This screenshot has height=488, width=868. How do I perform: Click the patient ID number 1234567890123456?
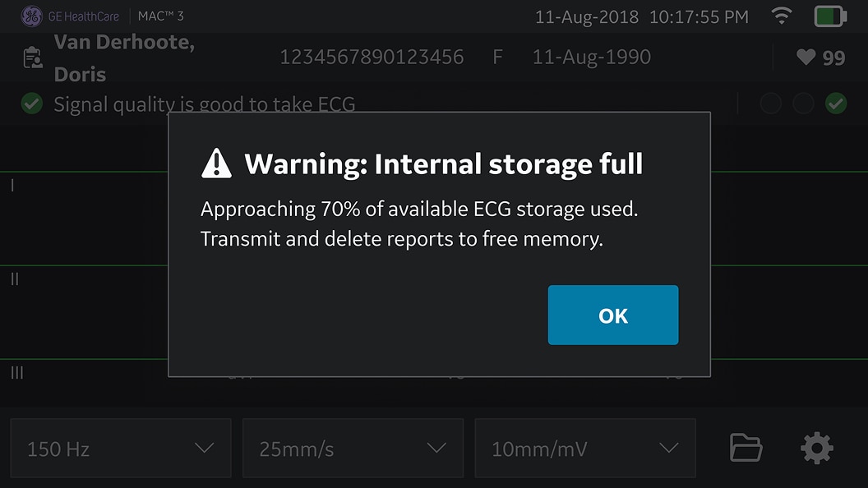click(x=372, y=58)
